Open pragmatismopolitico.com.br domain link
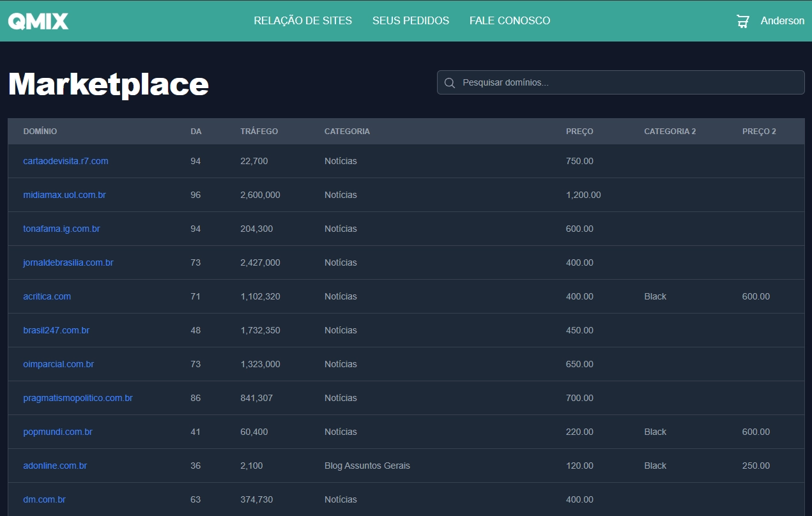 (x=78, y=398)
